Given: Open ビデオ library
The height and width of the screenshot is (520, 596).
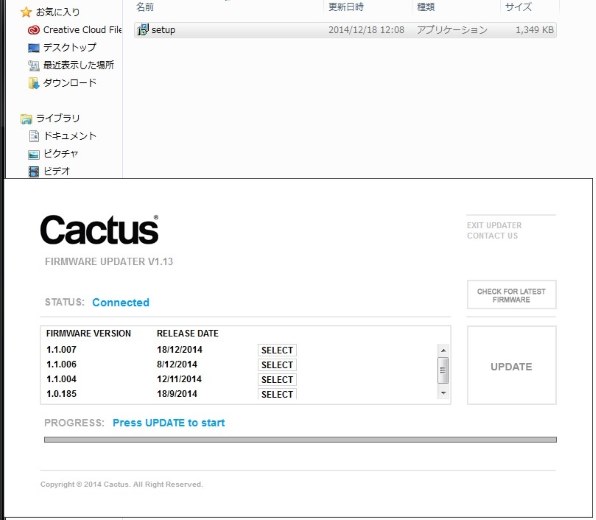Looking at the screenshot, I should pos(57,171).
